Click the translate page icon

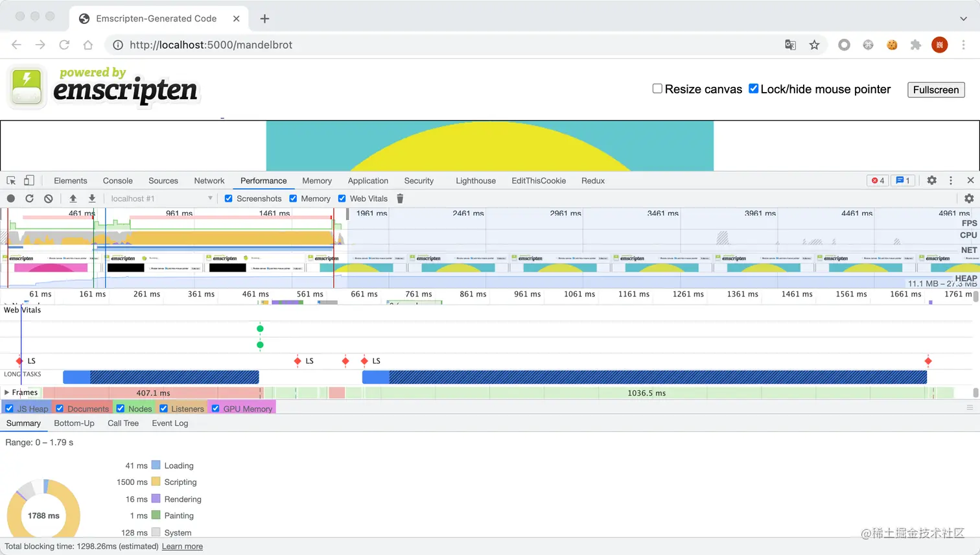click(x=790, y=45)
